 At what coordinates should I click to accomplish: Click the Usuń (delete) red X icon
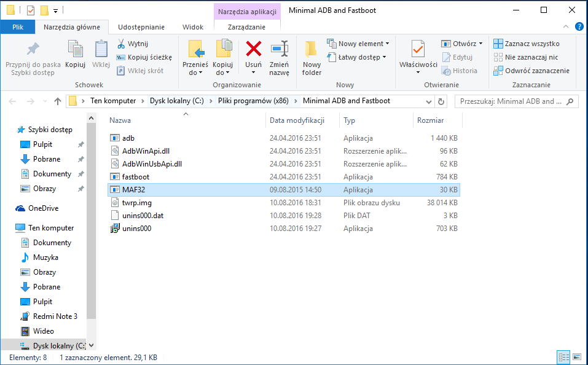coord(253,49)
